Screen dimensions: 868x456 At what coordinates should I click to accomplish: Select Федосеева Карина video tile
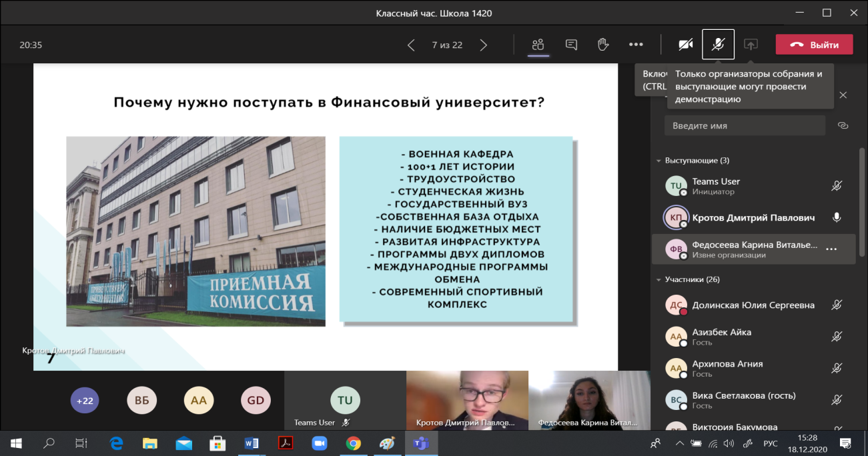click(589, 401)
